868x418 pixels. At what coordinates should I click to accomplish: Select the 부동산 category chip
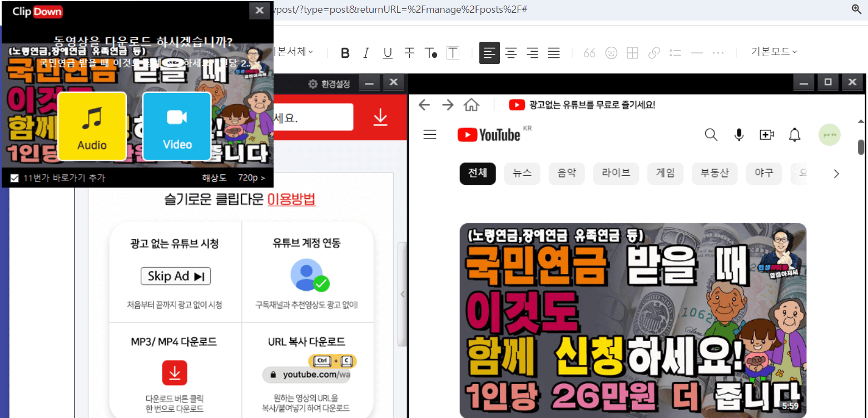point(715,173)
